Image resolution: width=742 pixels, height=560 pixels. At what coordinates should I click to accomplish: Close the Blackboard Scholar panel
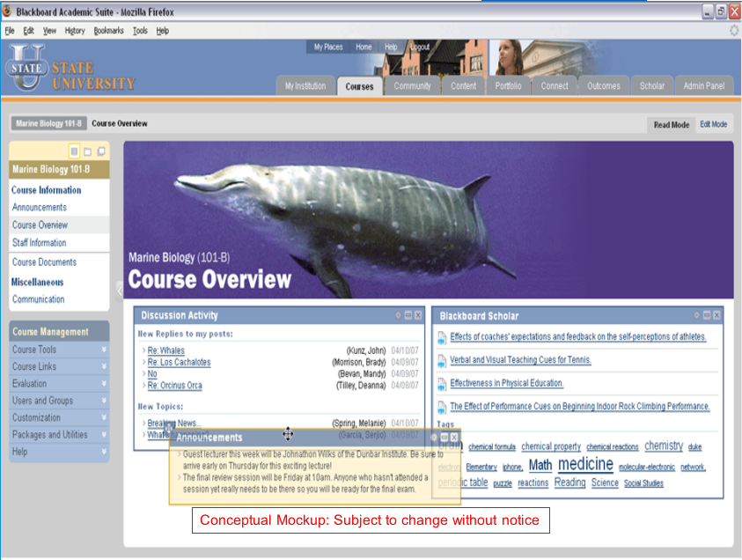coord(717,315)
